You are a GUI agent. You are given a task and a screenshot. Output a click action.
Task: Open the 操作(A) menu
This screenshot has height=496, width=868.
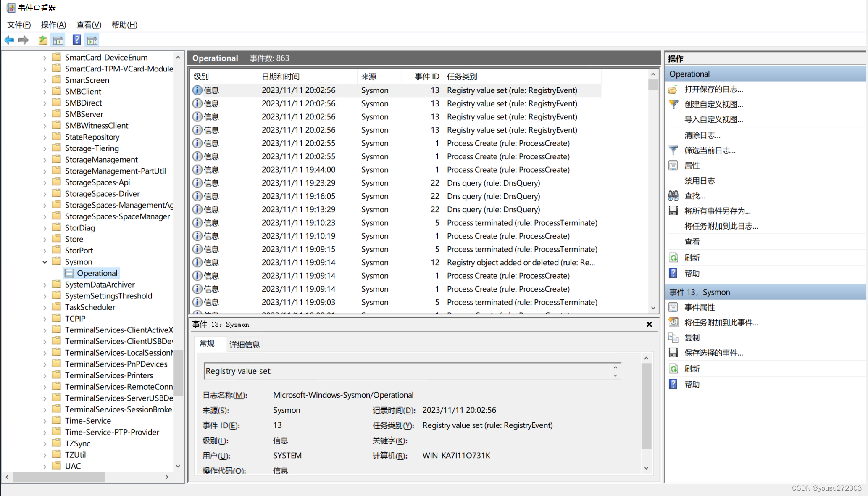point(53,25)
